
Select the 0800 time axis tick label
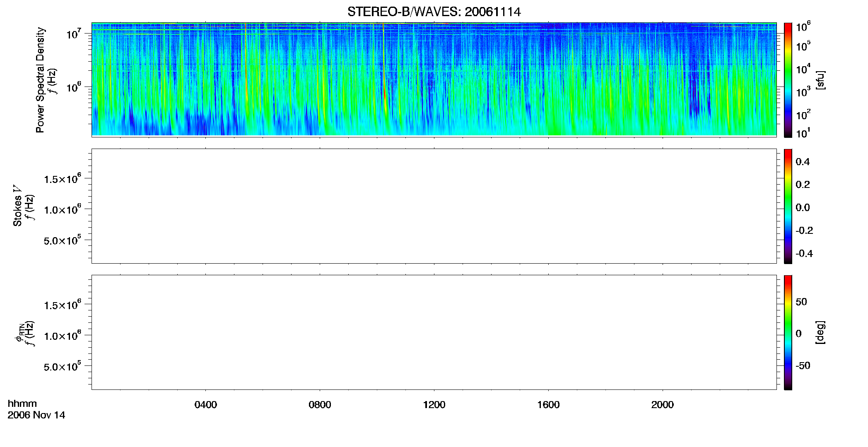(x=320, y=405)
